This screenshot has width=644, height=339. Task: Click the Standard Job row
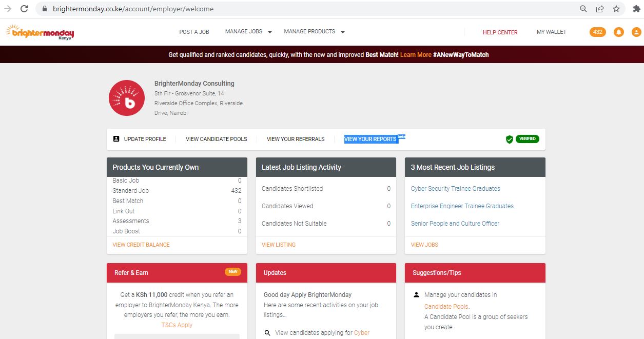pyautogui.click(x=177, y=191)
